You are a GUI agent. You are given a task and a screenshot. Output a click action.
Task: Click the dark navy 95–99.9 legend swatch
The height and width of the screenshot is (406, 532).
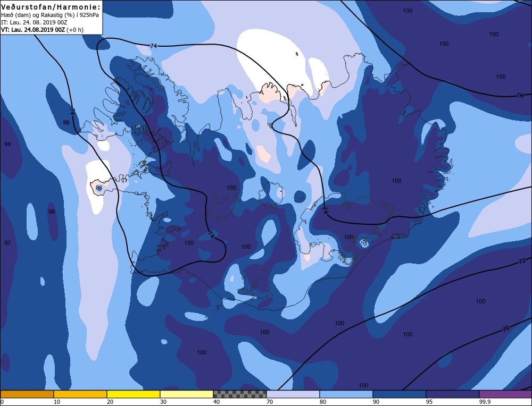point(453,394)
